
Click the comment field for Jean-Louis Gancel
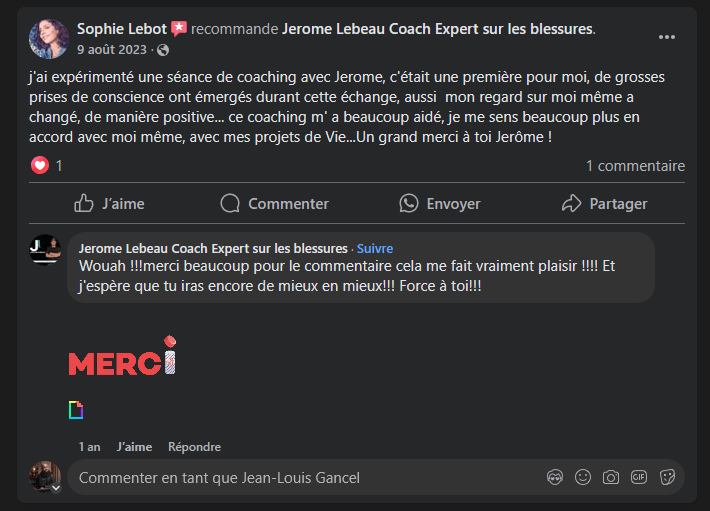coord(300,478)
